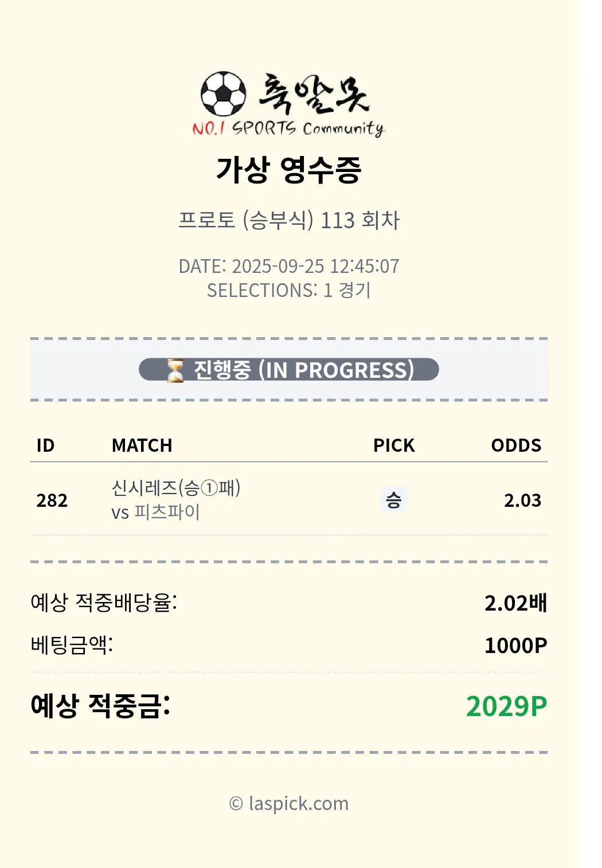Select the PICK column header

pos(393,445)
